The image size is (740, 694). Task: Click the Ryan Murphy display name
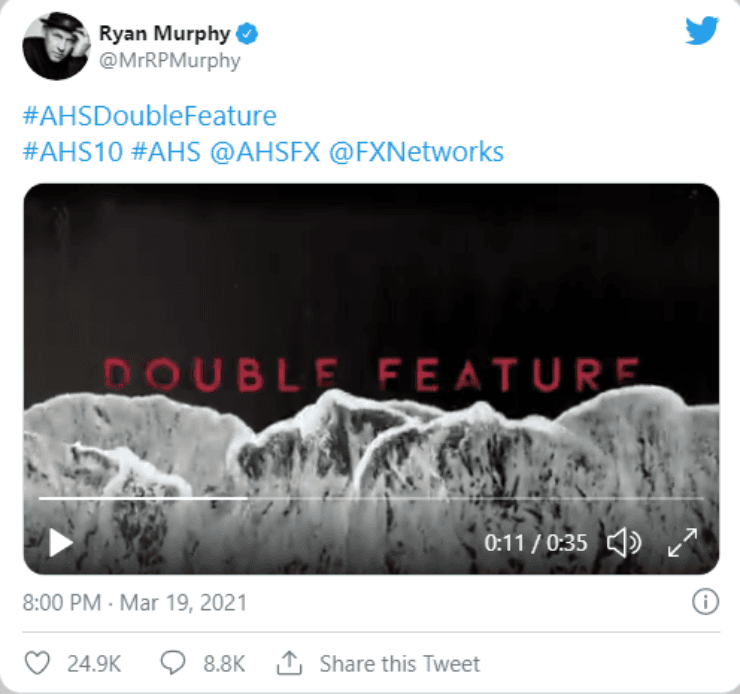click(164, 34)
